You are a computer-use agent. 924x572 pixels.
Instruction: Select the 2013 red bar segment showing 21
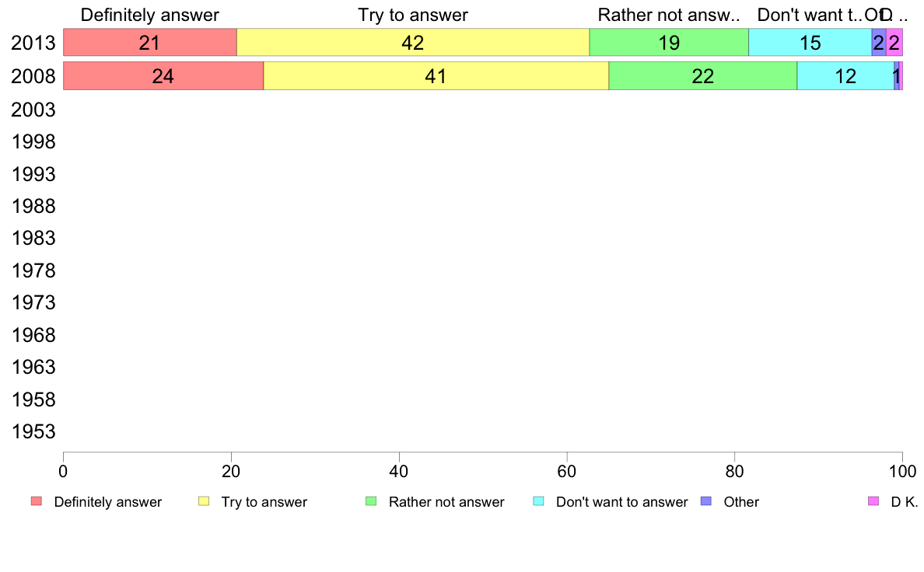(x=149, y=43)
